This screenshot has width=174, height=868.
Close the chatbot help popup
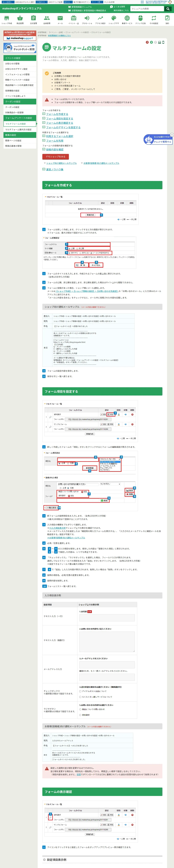tap(172, 135)
